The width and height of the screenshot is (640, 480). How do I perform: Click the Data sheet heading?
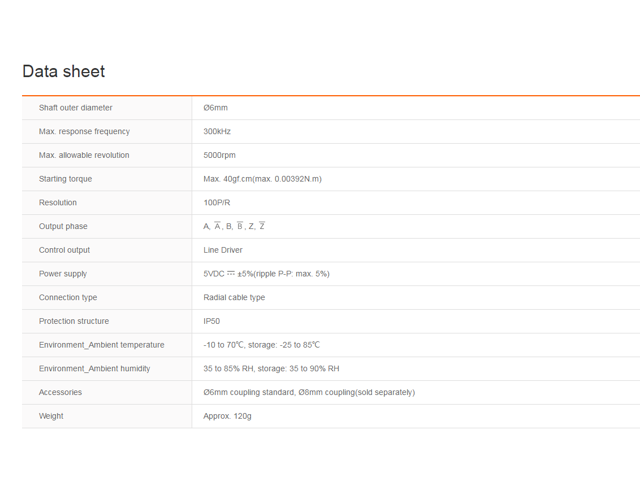pos(64,71)
